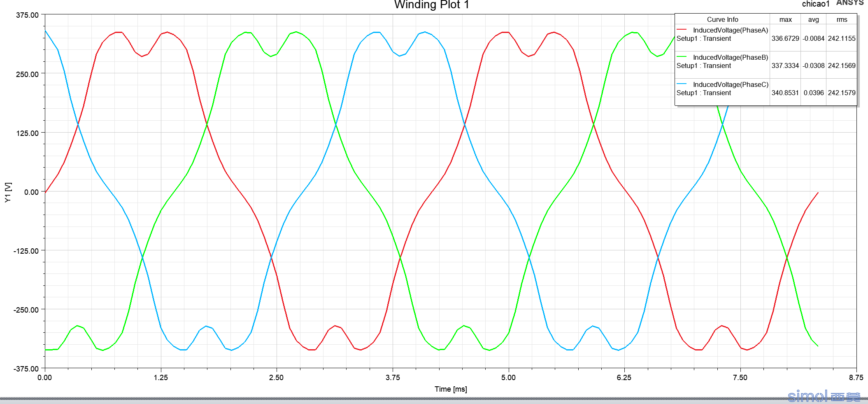Click the 8.75 time axis tick label
The height and width of the screenshot is (404, 868).
pos(856,378)
